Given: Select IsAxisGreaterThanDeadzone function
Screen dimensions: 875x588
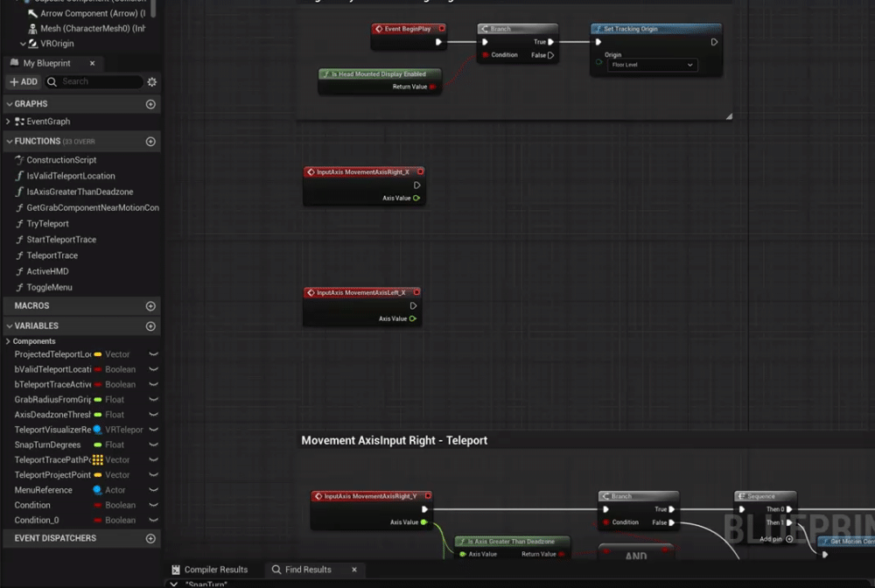Looking at the screenshot, I should 80,192.
